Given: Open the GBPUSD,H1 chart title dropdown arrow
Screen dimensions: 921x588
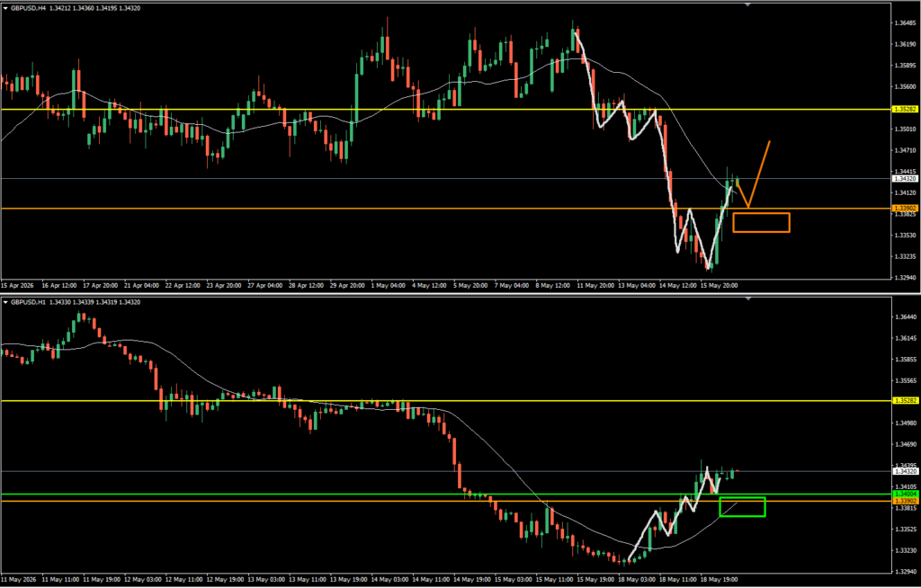Looking at the screenshot, I should click(5, 302).
